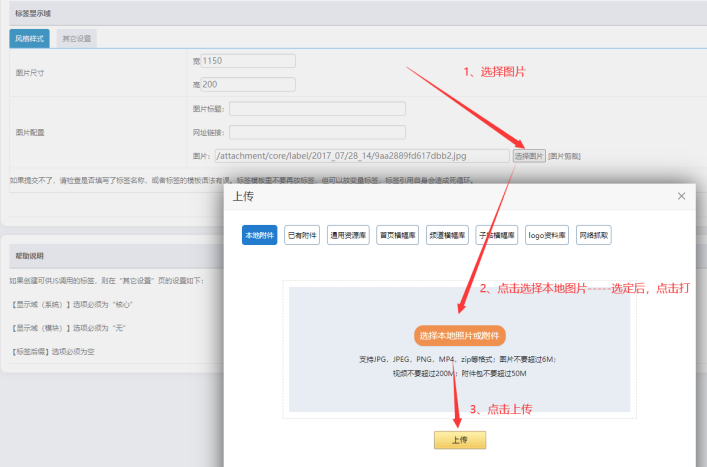Open the 通用资源库 tab
The height and width of the screenshot is (467, 707).
[348, 236]
